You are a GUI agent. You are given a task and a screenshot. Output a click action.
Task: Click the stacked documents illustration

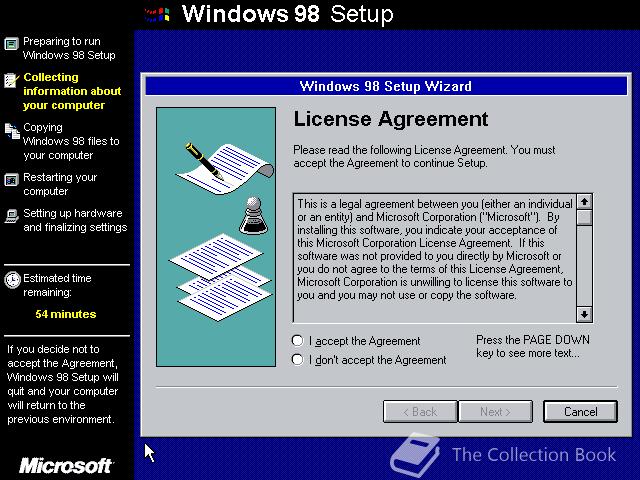pos(220,277)
